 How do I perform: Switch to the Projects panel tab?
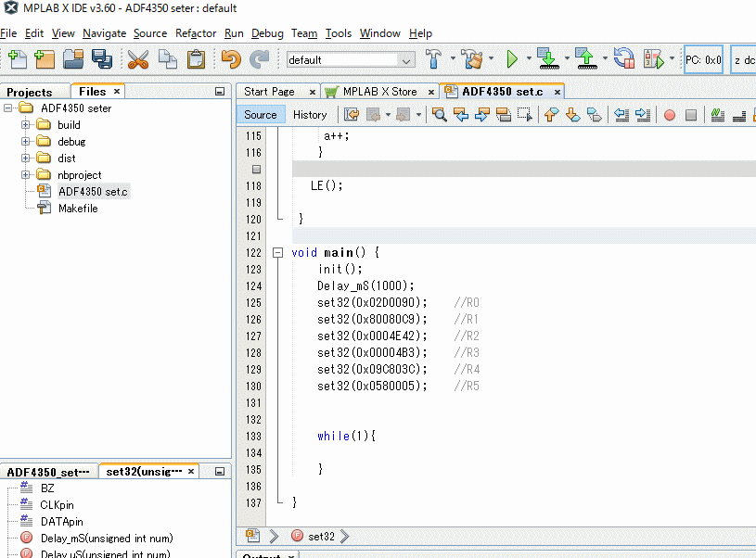click(x=30, y=92)
